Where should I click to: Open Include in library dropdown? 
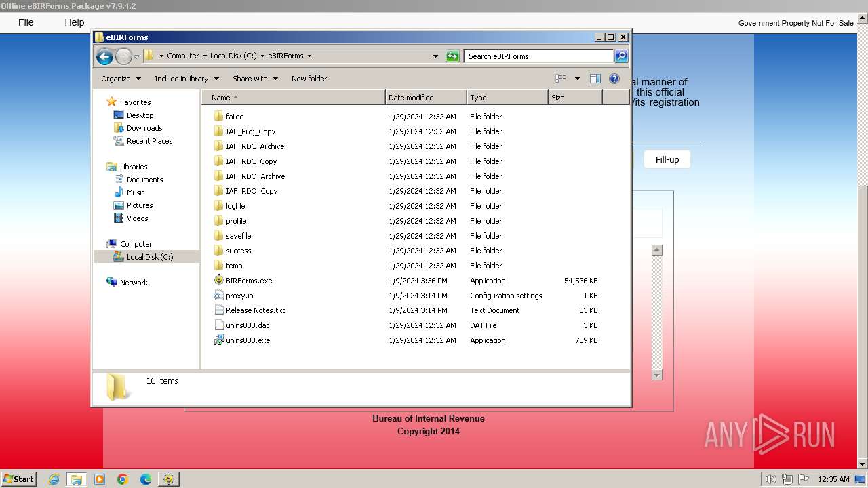click(x=186, y=79)
